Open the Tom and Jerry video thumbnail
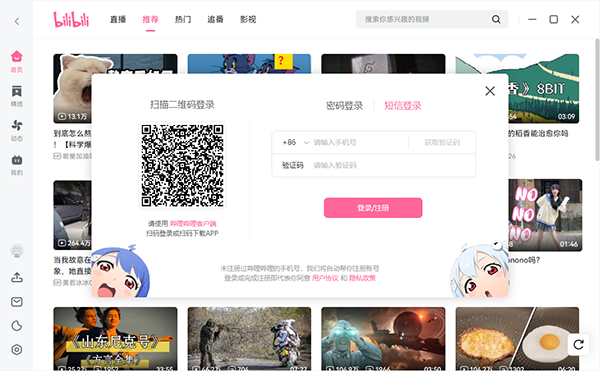This screenshot has height=371, width=600. pos(249,63)
